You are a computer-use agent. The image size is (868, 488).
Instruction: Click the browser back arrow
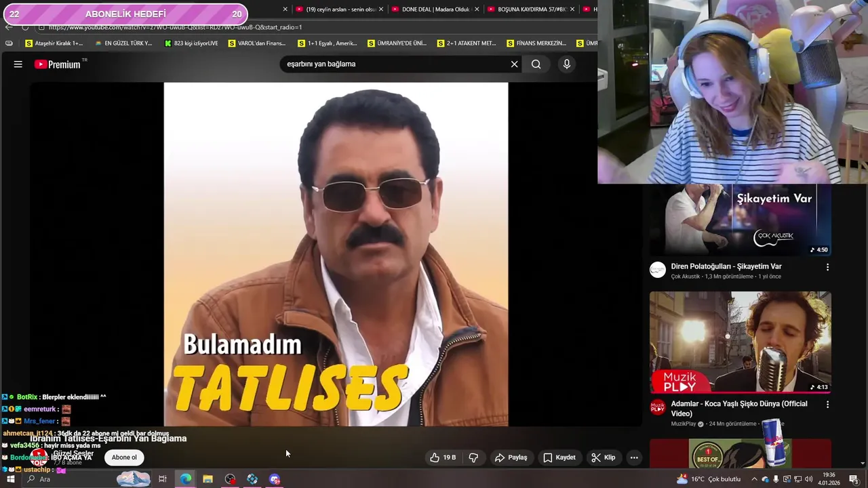[x=8, y=27]
